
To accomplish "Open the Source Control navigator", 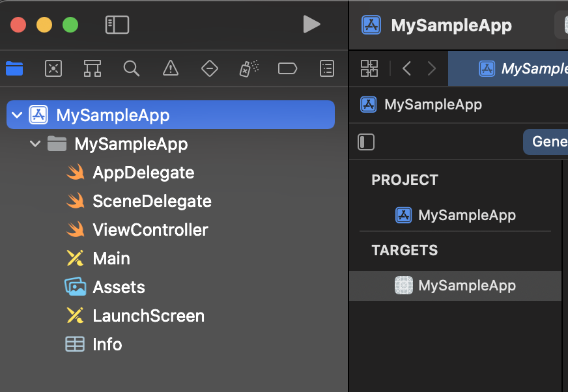I will tap(53, 68).
